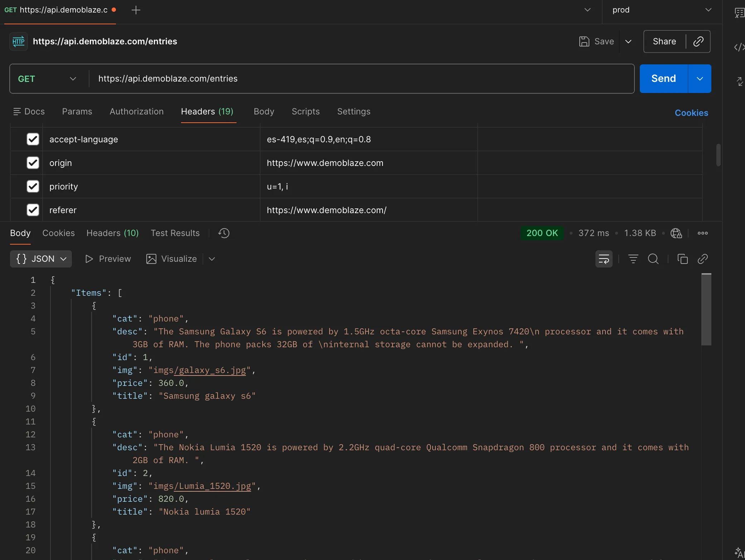Search within the response body

point(653,259)
